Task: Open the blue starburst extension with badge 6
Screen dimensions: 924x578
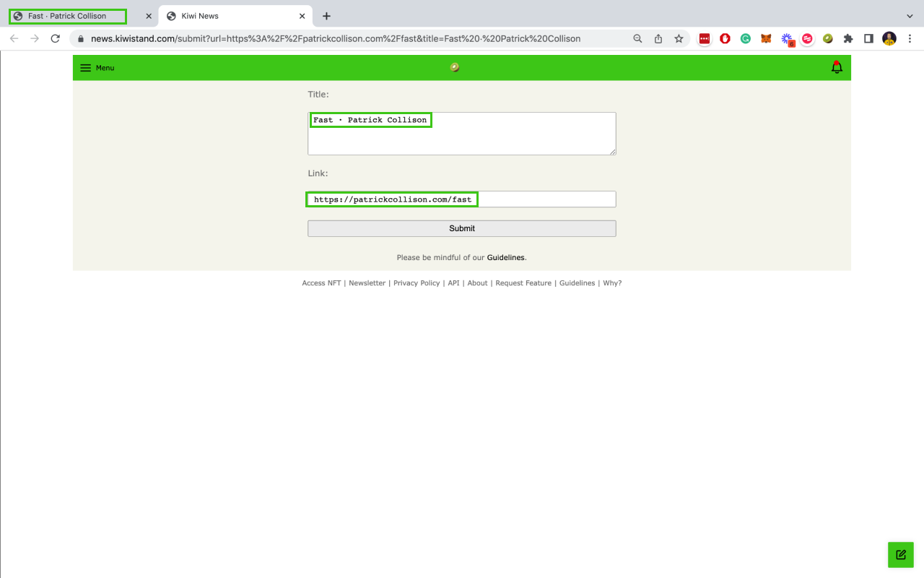Action: 787,39
